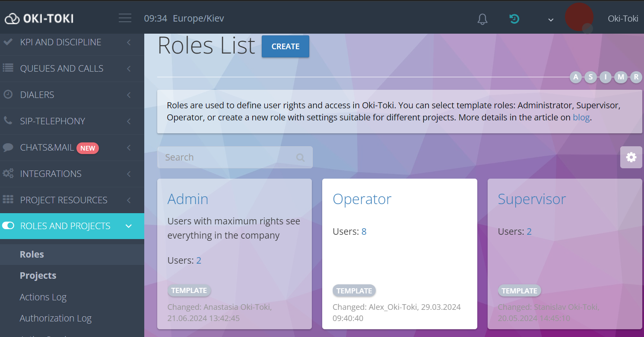Viewport: 644px width, 337px height.
Task: Click the 09:34 Europe/Kiev time text
Action: (x=184, y=19)
